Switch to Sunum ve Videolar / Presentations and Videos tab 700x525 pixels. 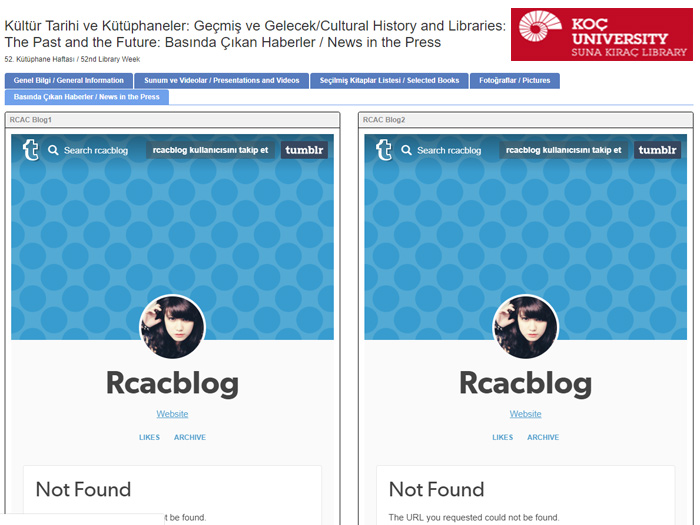(221, 81)
